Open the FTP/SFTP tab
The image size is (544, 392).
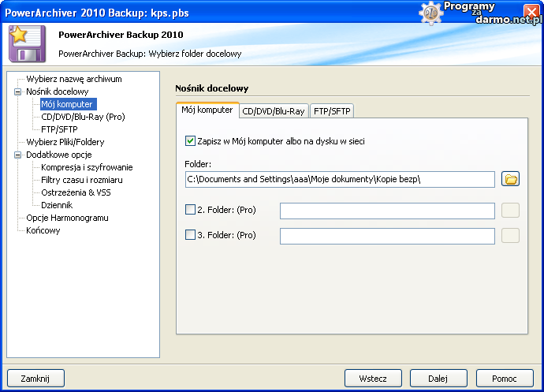click(x=332, y=111)
